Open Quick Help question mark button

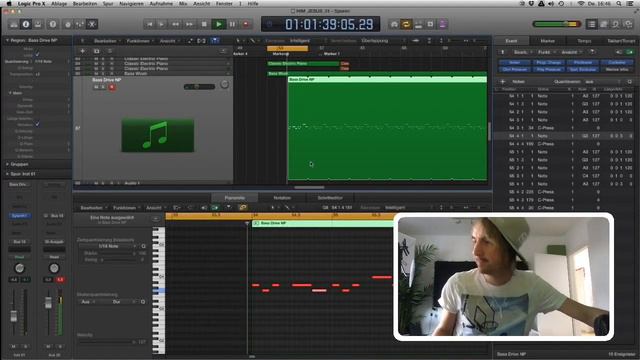click(x=53, y=24)
